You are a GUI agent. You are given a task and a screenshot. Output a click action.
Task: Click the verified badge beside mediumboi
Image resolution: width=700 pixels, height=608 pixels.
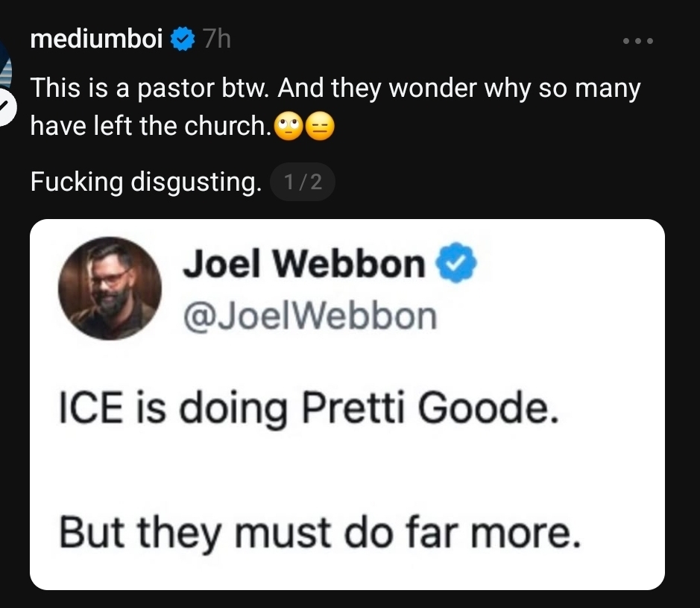click(182, 39)
